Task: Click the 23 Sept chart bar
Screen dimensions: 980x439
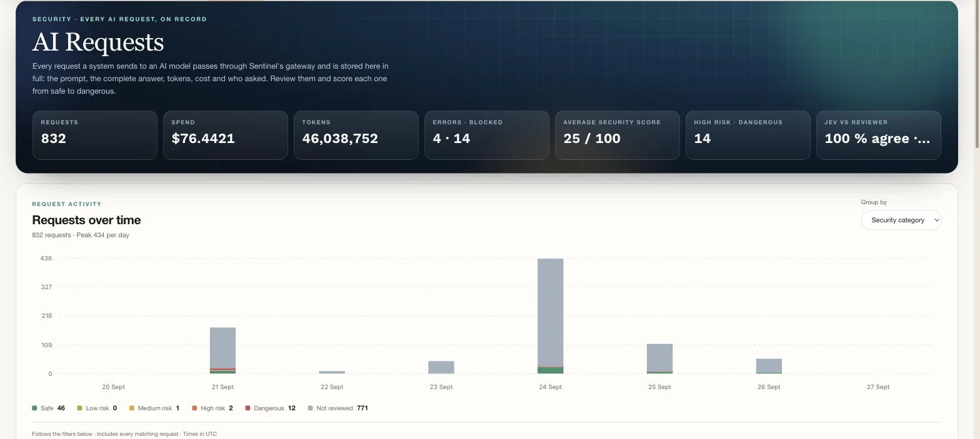Action: click(441, 367)
